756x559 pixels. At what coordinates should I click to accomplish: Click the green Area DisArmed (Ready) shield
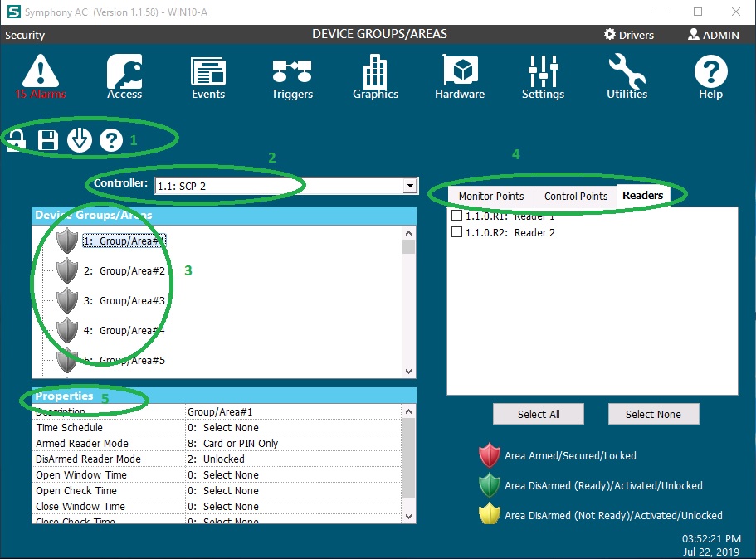pos(490,485)
